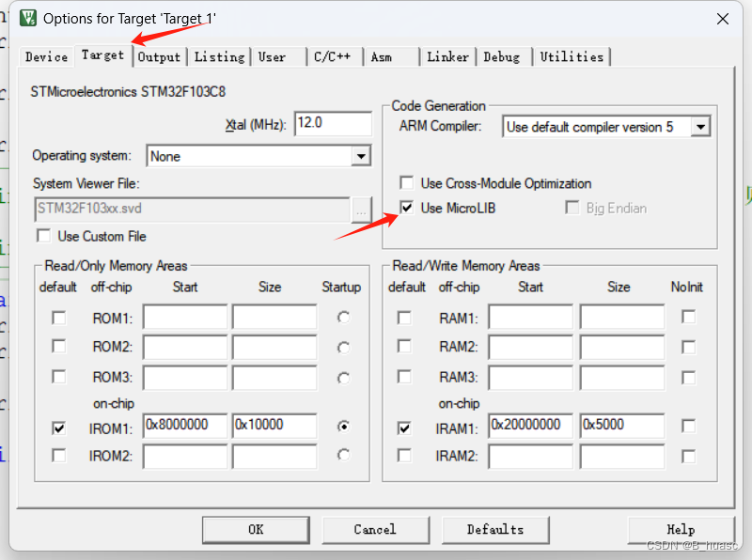
Task: Click the ROM1 Size field
Action: coord(274,317)
